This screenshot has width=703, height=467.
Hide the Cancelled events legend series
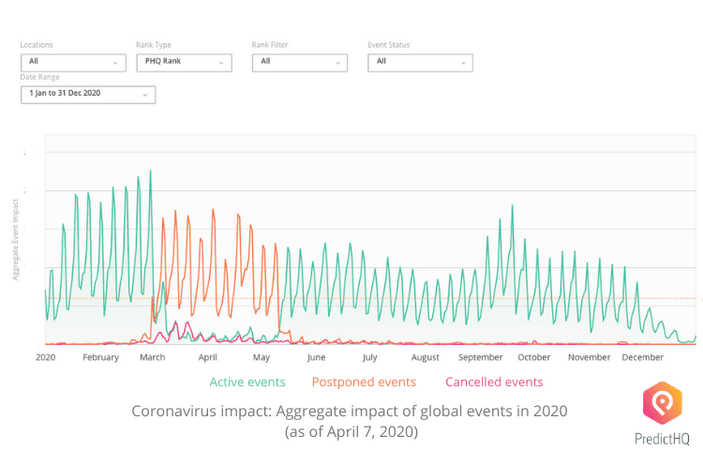click(x=494, y=382)
